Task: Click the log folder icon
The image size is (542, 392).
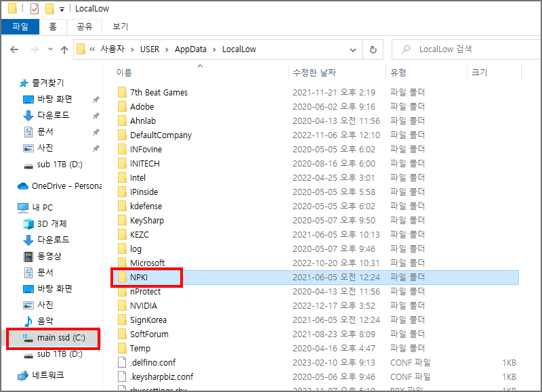Action: point(122,248)
